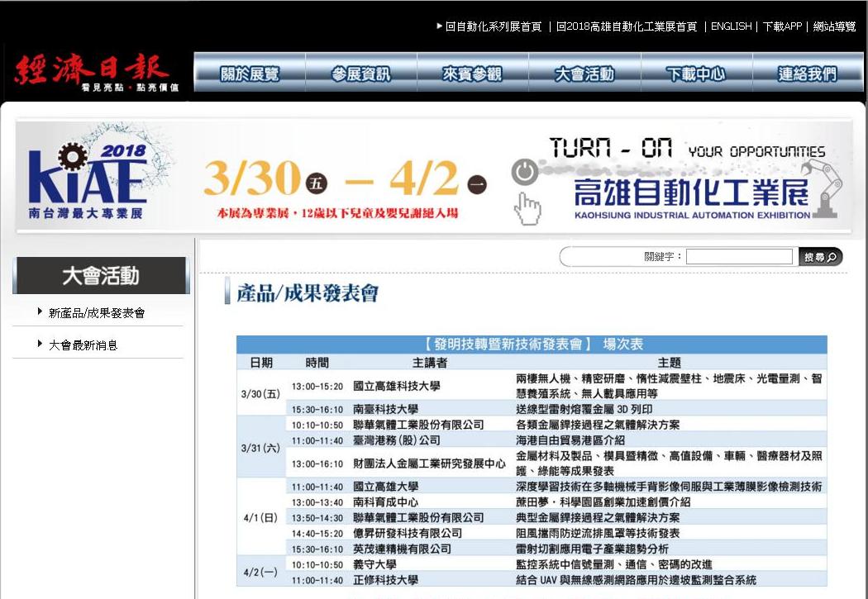This screenshot has height=599, width=868.
Task: Click table cell 億昇研發科技有限公司
Action: (x=408, y=533)
